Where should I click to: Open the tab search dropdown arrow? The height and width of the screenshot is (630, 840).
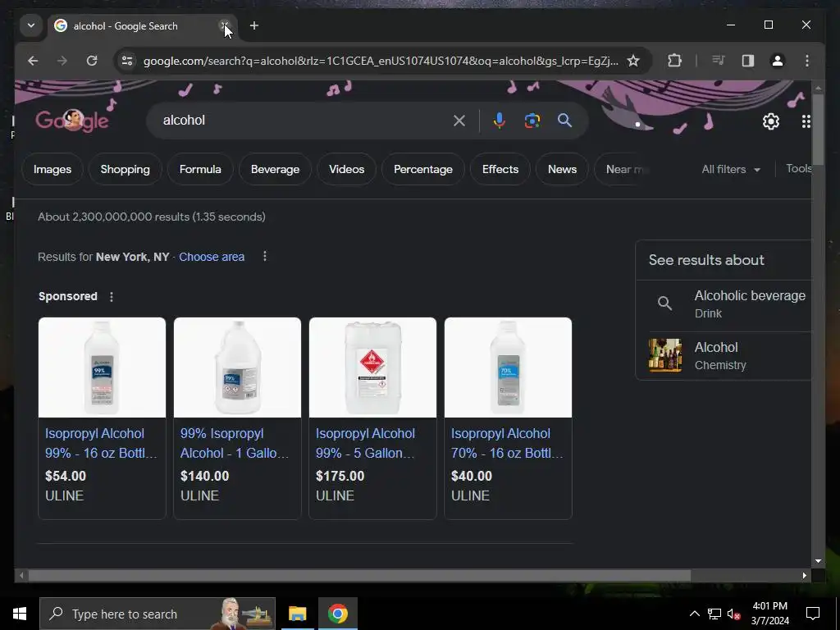31,25
